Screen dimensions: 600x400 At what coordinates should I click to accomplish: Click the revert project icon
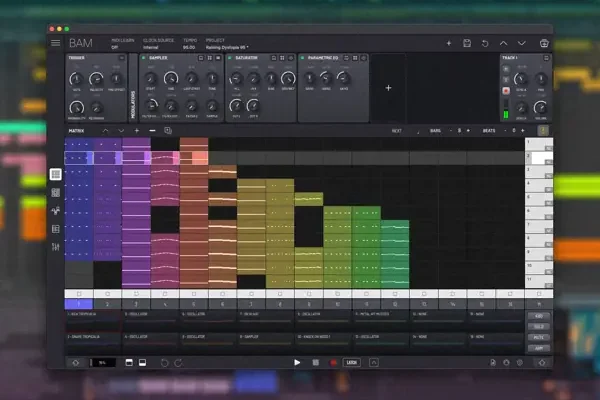pyautogui.click(x=485, y=44)
